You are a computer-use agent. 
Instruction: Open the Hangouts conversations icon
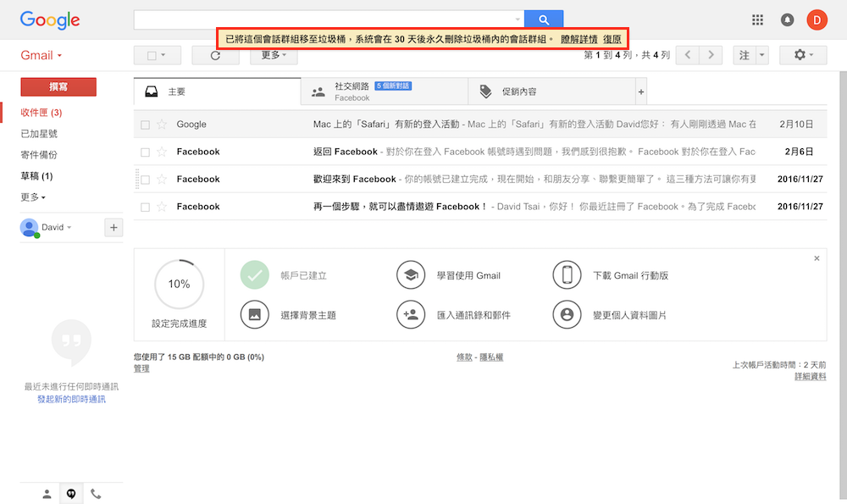click(x=71, y=494)
